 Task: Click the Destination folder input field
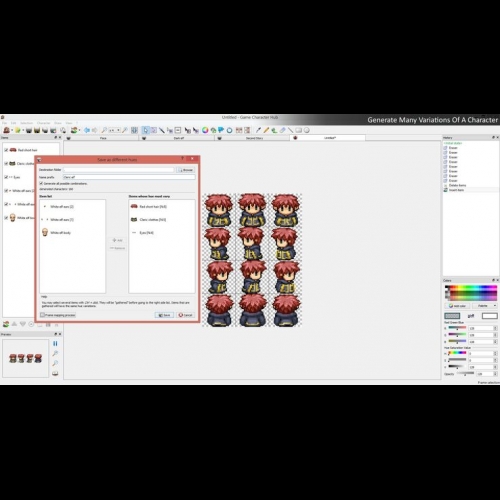tap(119, 170)
